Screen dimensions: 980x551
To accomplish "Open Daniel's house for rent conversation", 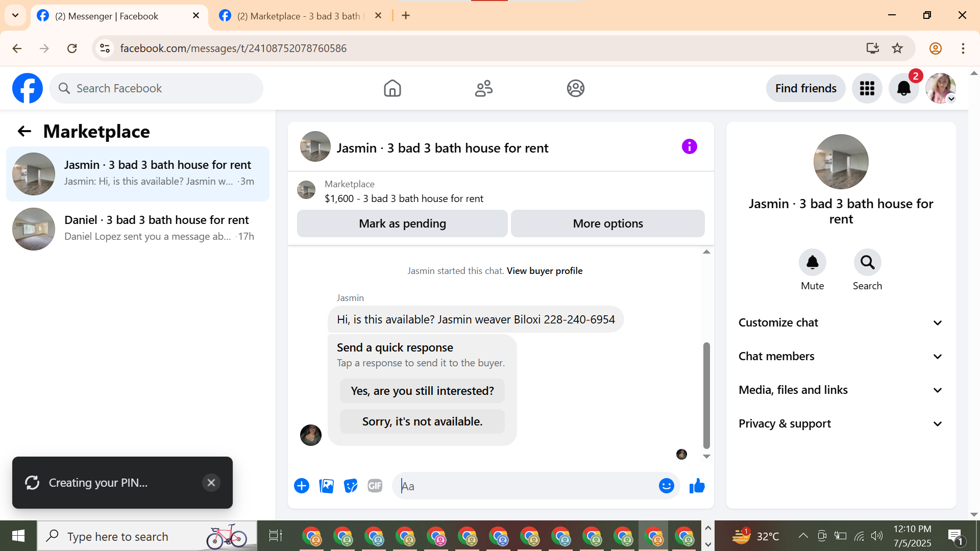I will pos(138,229).
